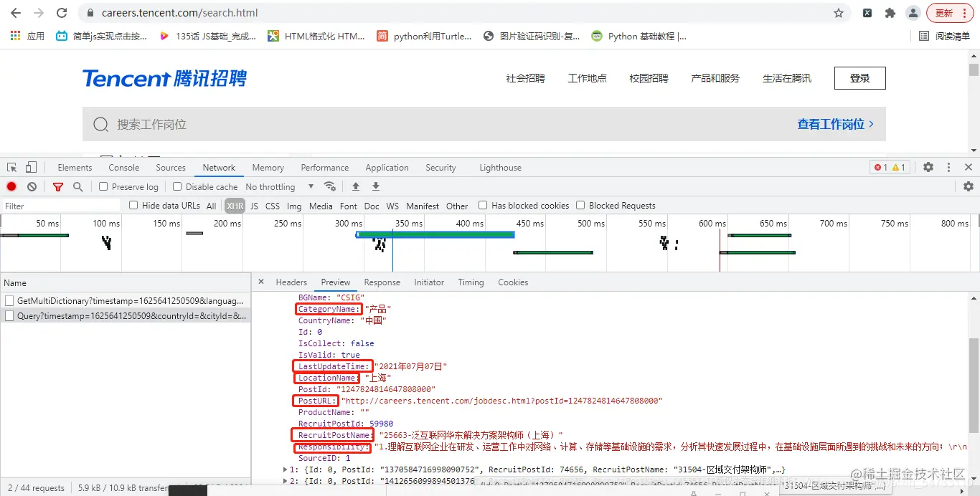Open the browser extensions puzzle icon
Screen dimensions: 980x496
click(x=890, y=13)
